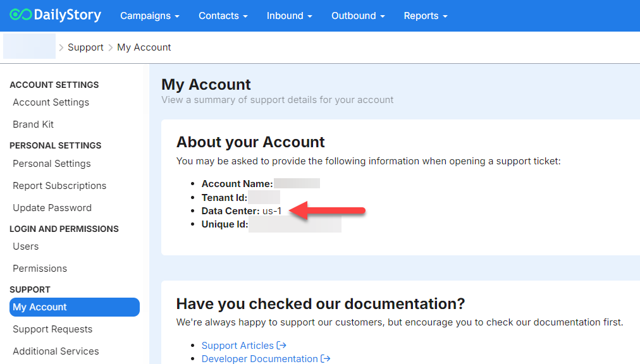Navigate to Permissions in sidebar
640x364 pixels.
(x=40, y=269)
